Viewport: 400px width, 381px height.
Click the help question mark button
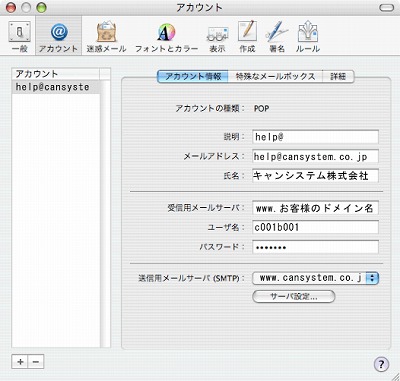pyautogui.click(x=381, y=364)
